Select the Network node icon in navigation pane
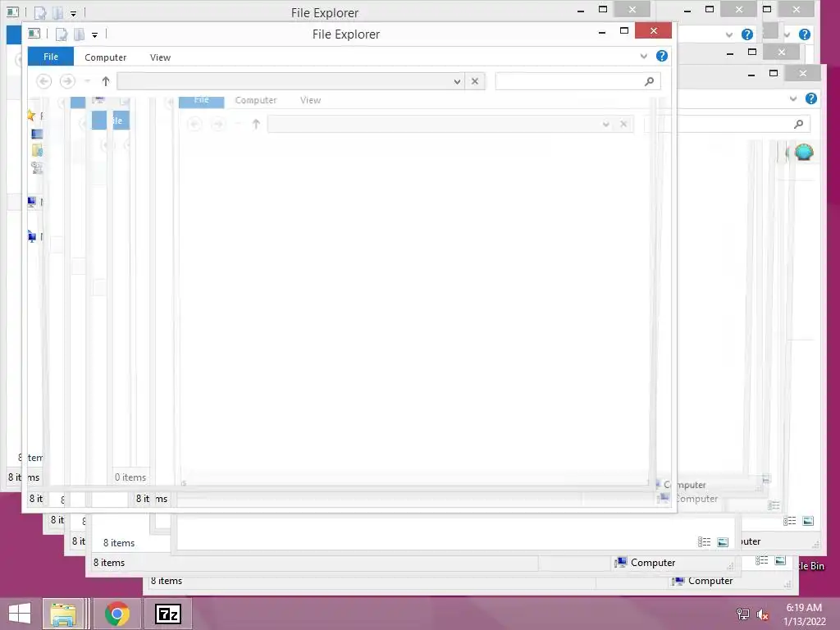The height and width of the screenshot is (630, 840). tap(32, 236)
